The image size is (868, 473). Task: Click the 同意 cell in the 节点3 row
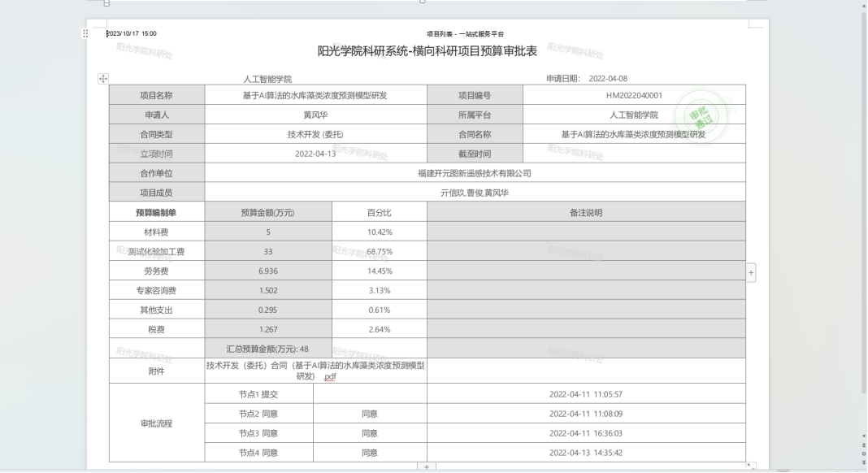pos(370,433)
